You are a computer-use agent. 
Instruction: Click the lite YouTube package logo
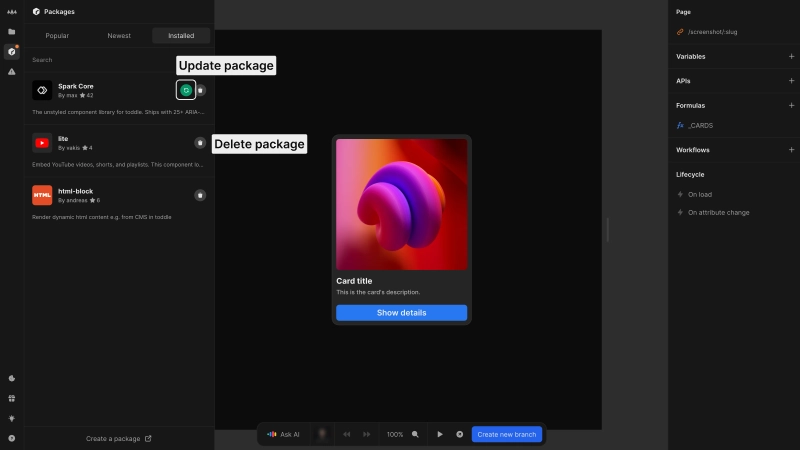click(42, 143)
